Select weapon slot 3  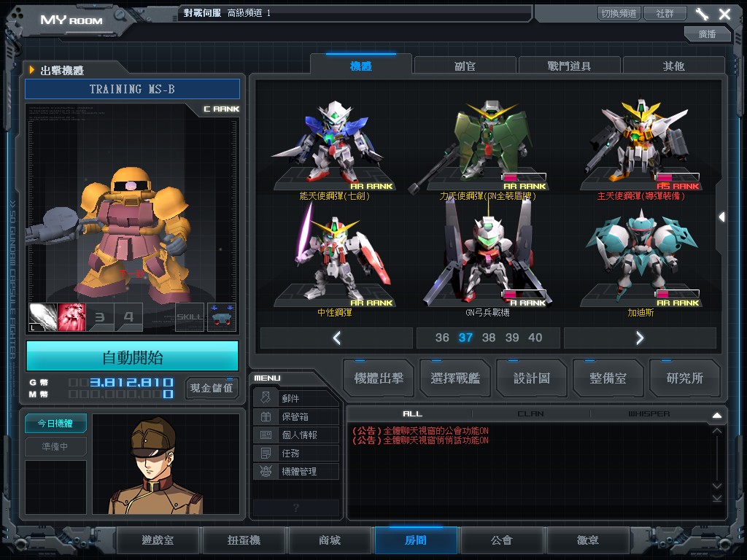click(x=100, y=317)
